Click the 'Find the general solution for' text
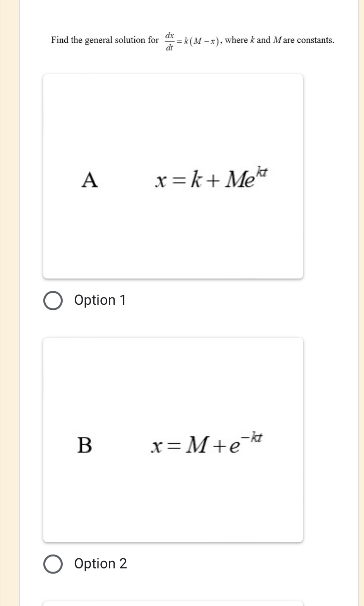The width and height of the screenshot is (364, 606). tap(105, 40)
